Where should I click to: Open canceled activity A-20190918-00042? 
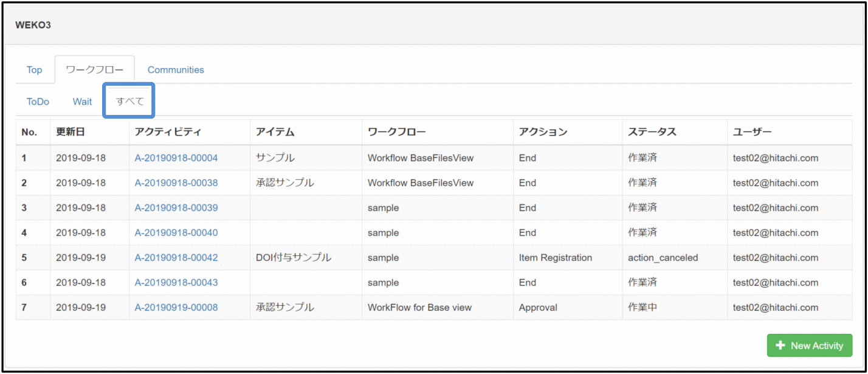coord(176,258)
